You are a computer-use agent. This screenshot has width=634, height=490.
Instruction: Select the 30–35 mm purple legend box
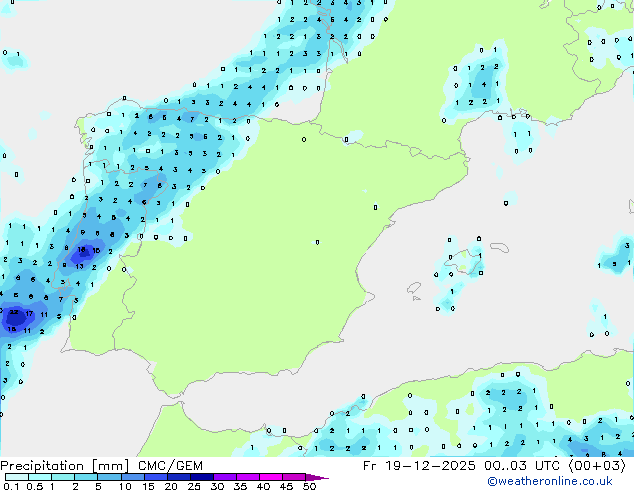point(224,477)
